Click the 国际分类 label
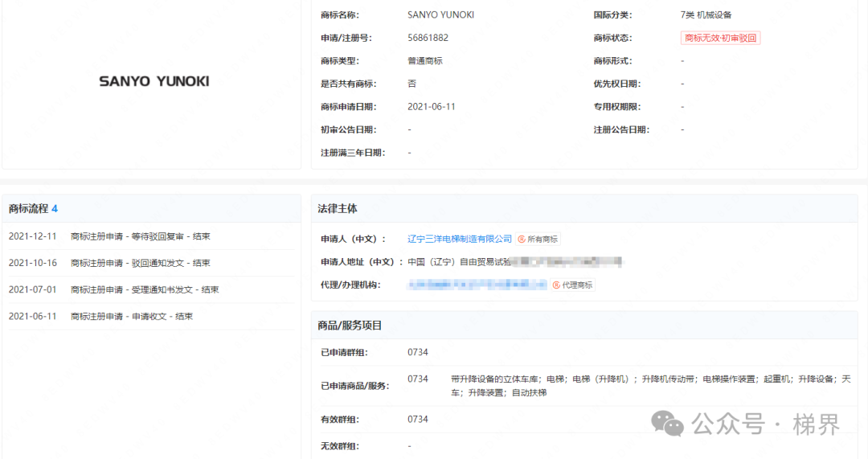 [612, 15]
